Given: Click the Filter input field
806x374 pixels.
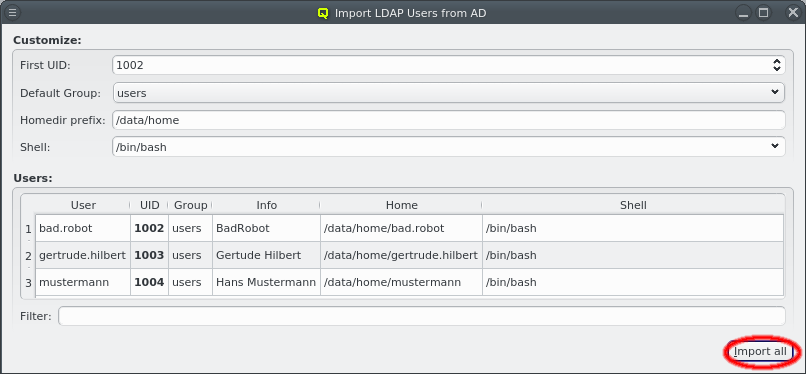Looking at the screenshot, I should (422, 316).
